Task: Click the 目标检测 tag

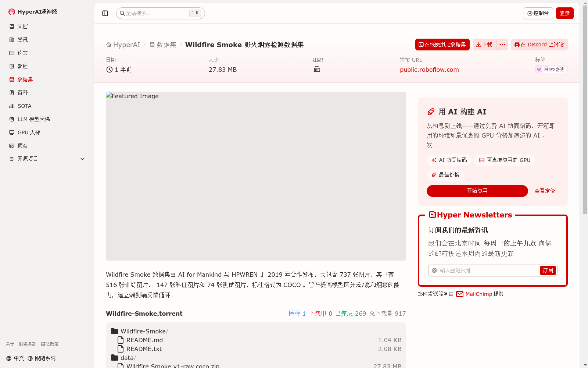Action: pyautogui.click(x=551, y=69)
